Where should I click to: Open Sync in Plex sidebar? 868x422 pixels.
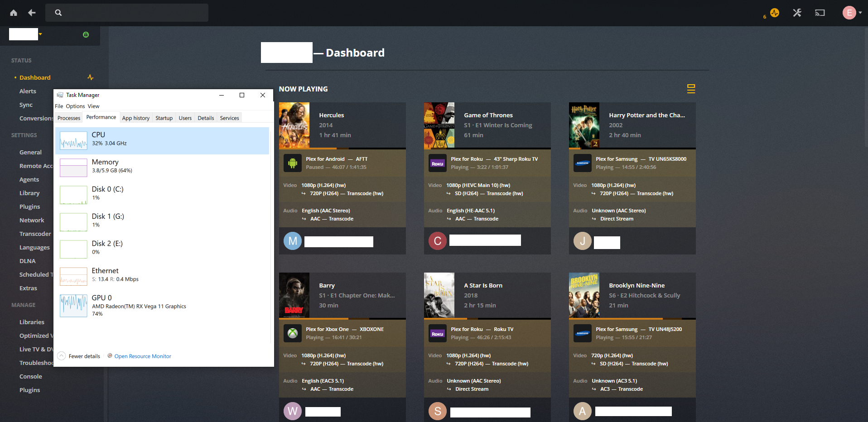(x=26, y=105)
